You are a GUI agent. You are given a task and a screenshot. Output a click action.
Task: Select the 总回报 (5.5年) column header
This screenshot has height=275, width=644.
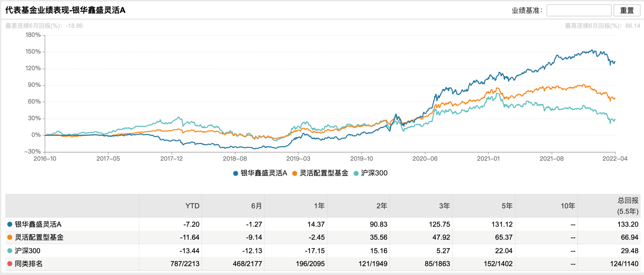[627, 206]
